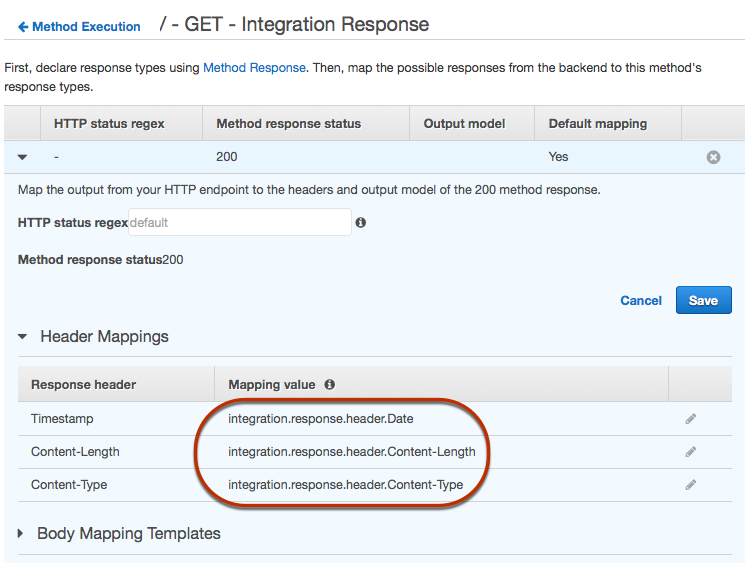This screenshot has height=564, width=745.
Task: Cancel the integration response changes
Action: (641, 300)
